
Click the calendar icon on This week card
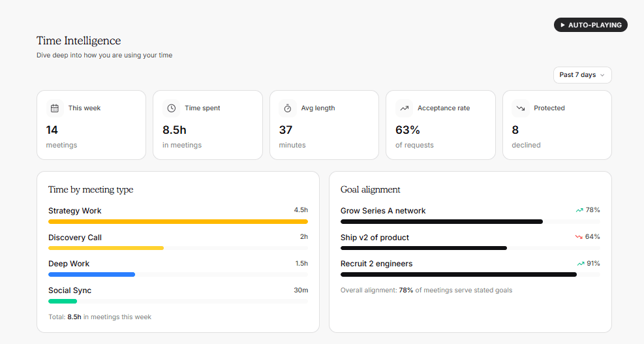tap(55, 108)
